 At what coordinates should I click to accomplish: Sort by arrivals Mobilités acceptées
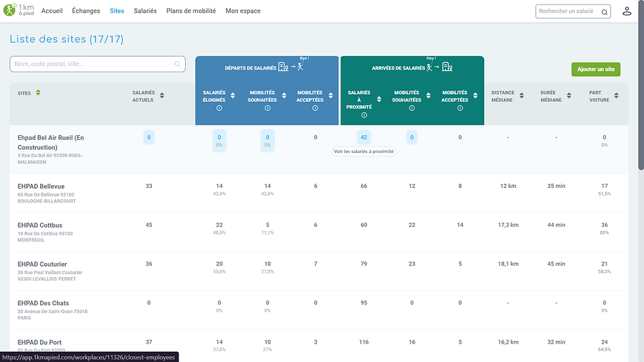point(475,96)
